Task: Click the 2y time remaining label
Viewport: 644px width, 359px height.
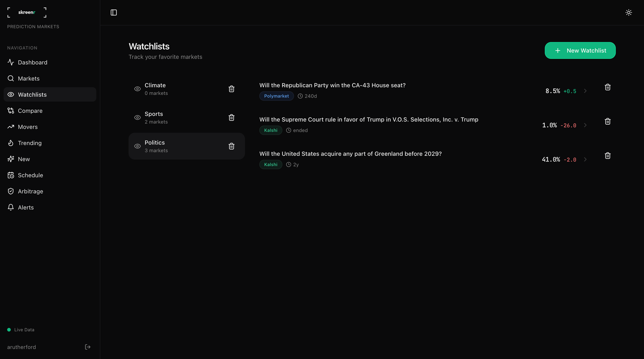Action: [296, 165]
